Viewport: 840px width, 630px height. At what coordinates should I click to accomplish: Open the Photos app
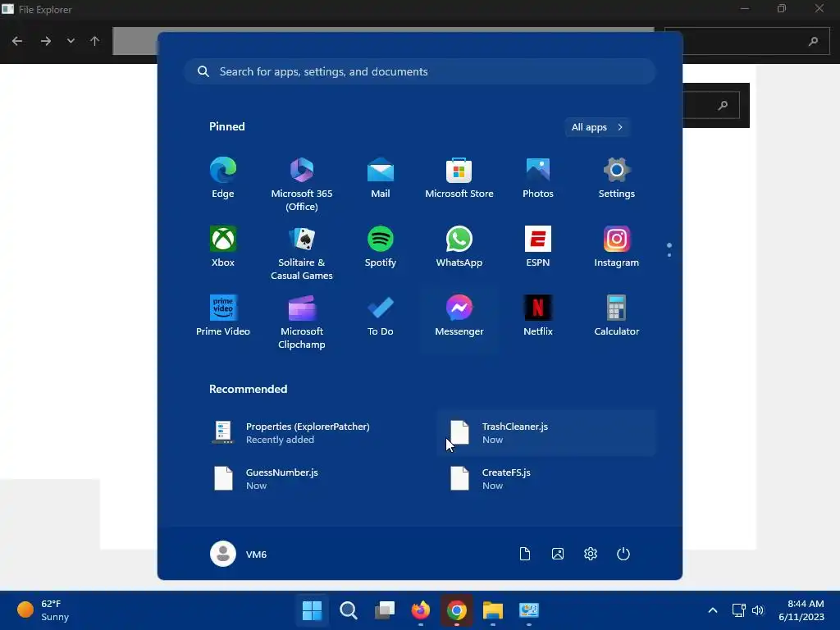pyautogui.click(x=538, y=178)
